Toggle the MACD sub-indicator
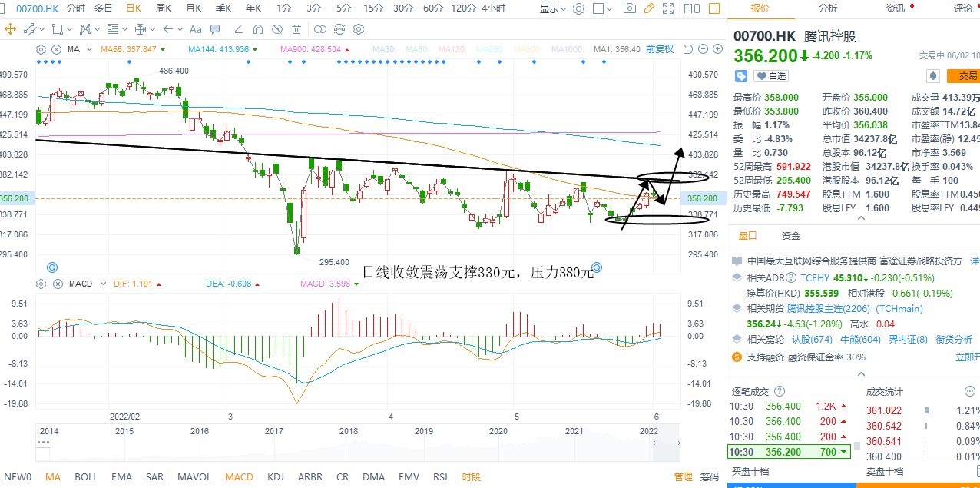Viewport: 980px width, 488px height. click(x=239, y=477)
